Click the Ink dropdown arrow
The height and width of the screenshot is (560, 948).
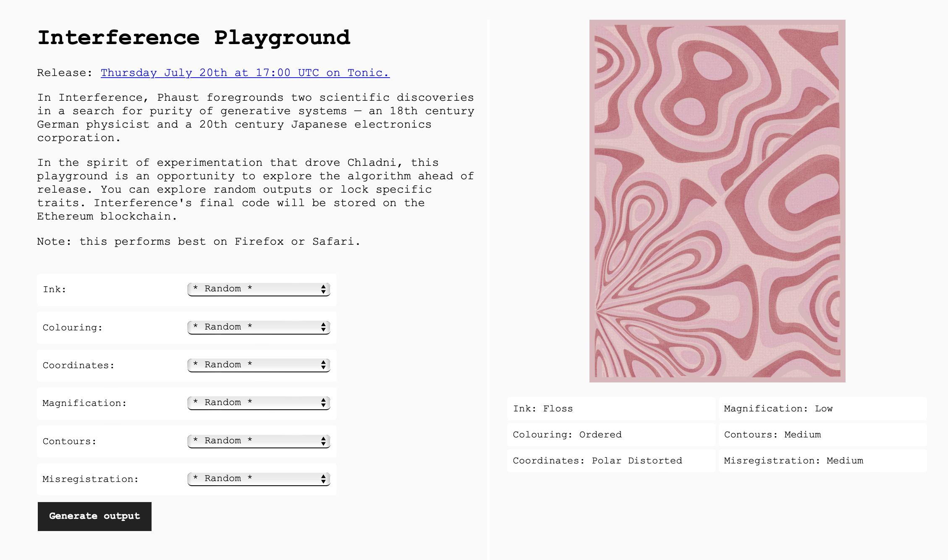tap(323, 288)
